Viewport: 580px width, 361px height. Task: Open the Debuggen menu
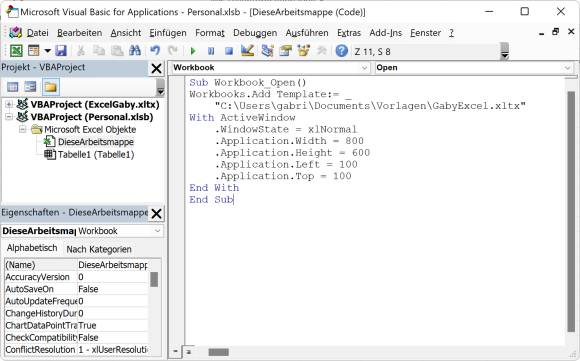tap(255, 33)
